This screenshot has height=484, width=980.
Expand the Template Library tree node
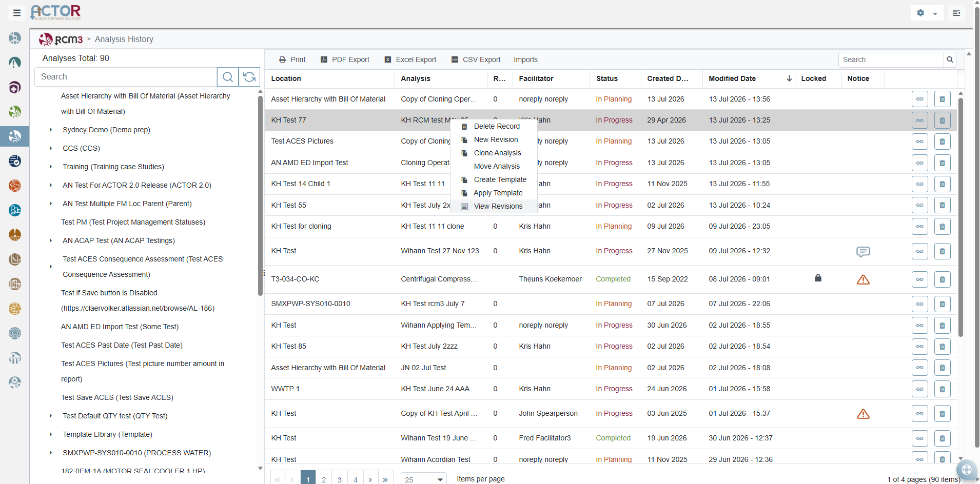coord(50,434)
